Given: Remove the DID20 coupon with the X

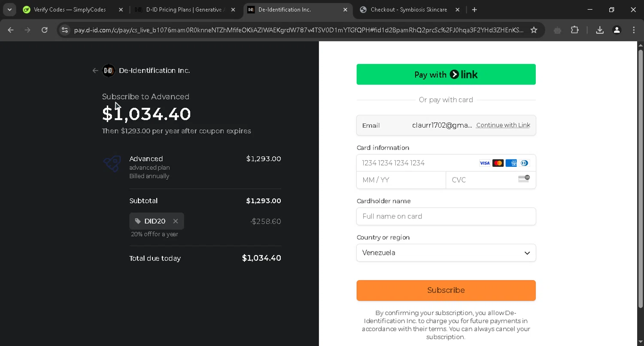Looking at the screenshot, I should coord(176,221).
